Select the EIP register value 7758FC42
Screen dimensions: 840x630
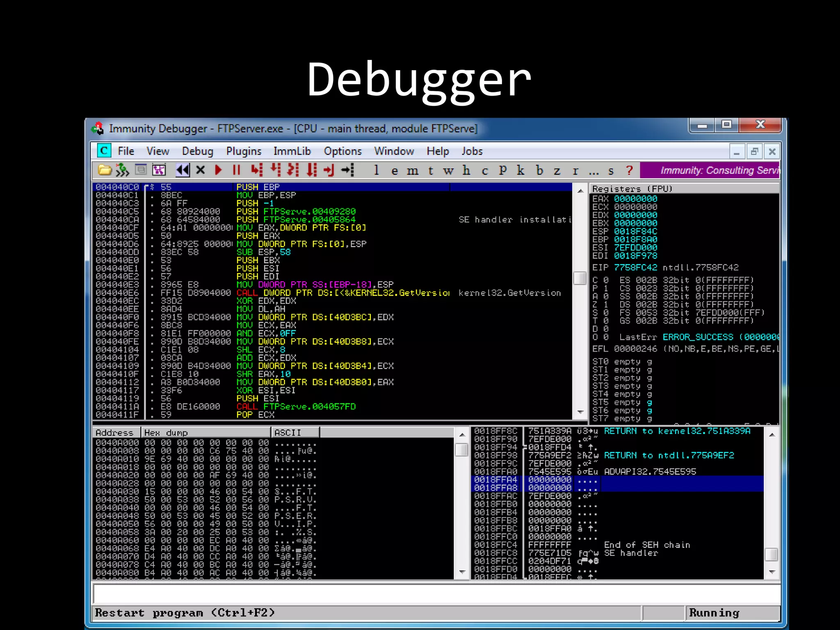[635, 267]
